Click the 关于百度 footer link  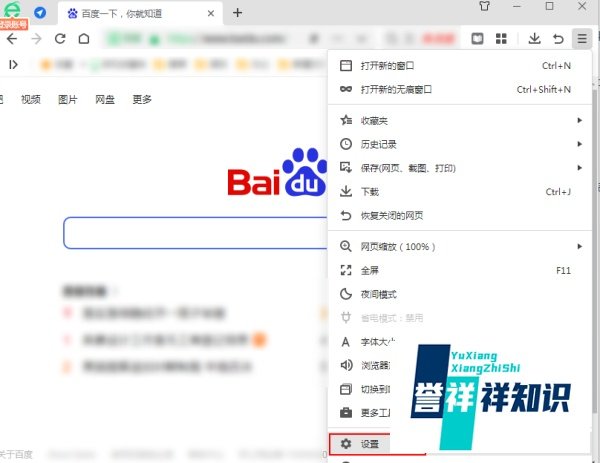16,455
